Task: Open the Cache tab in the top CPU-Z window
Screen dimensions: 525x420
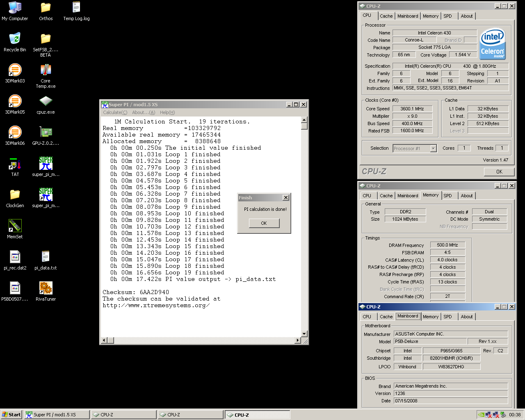Action: click(x=386, y=16)
